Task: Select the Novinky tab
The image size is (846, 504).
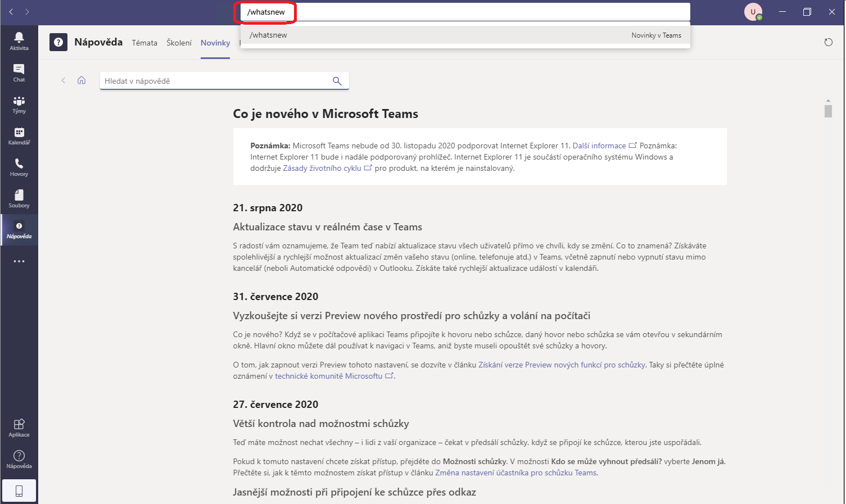Action: (215, 43)
